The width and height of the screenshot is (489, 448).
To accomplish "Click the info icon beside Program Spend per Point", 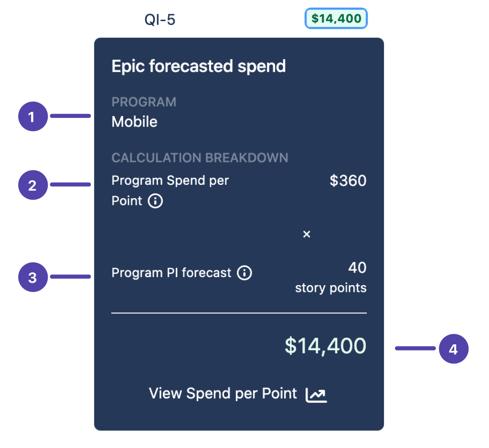I will (155, 201).
